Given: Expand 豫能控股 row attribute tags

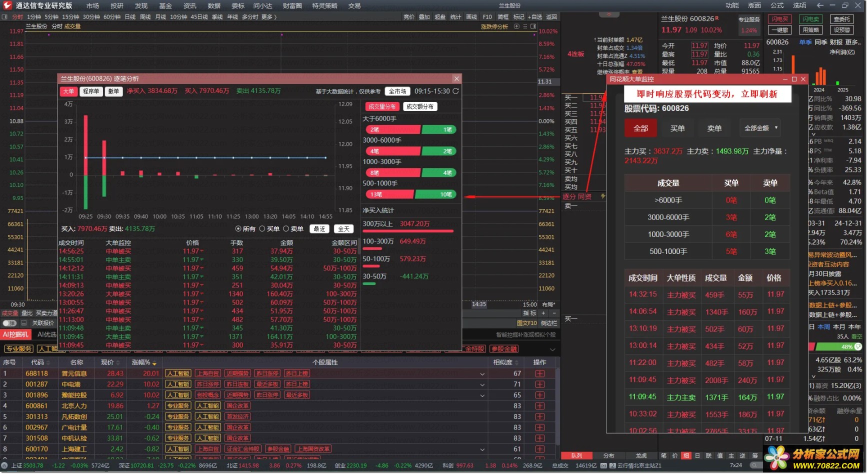Looking at the screenshot, I should pos(482,395).
